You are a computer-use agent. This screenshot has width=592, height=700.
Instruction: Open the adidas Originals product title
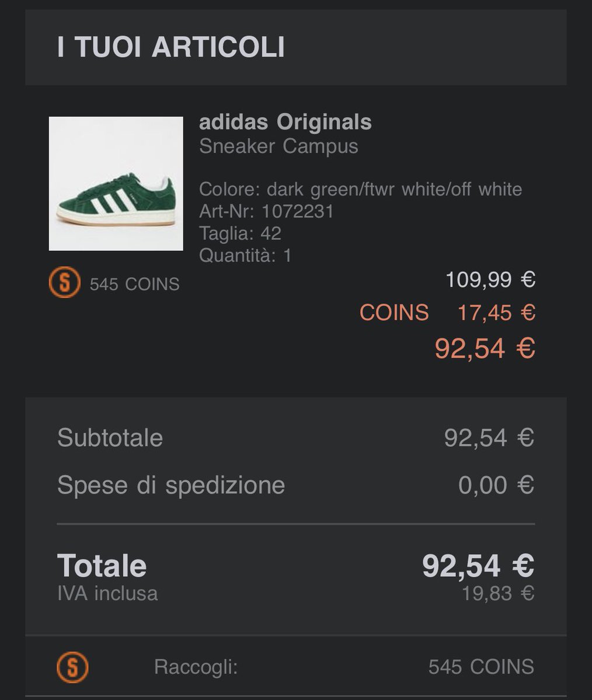285,123
